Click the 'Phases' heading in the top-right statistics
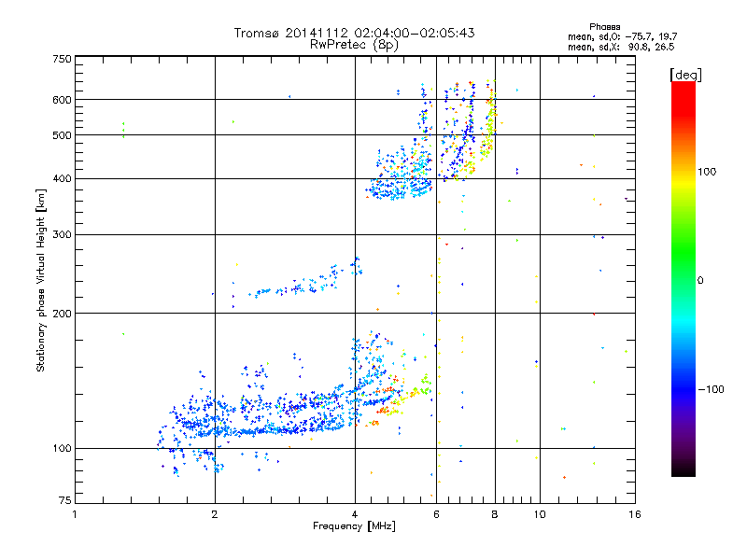Image resolution: width=747 pixels, height=560 pixels. (x=604, y=27)
